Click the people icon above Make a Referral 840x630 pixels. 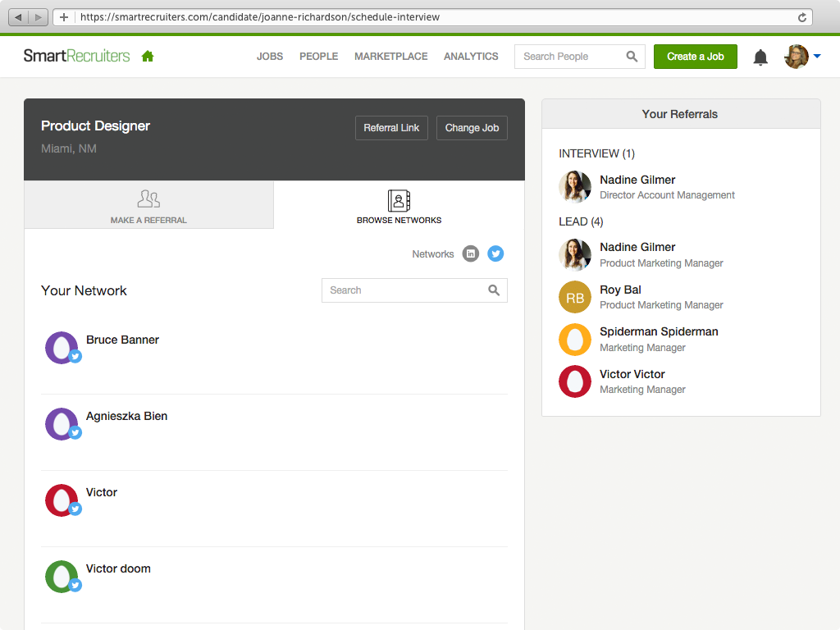(x=148, y=199)
